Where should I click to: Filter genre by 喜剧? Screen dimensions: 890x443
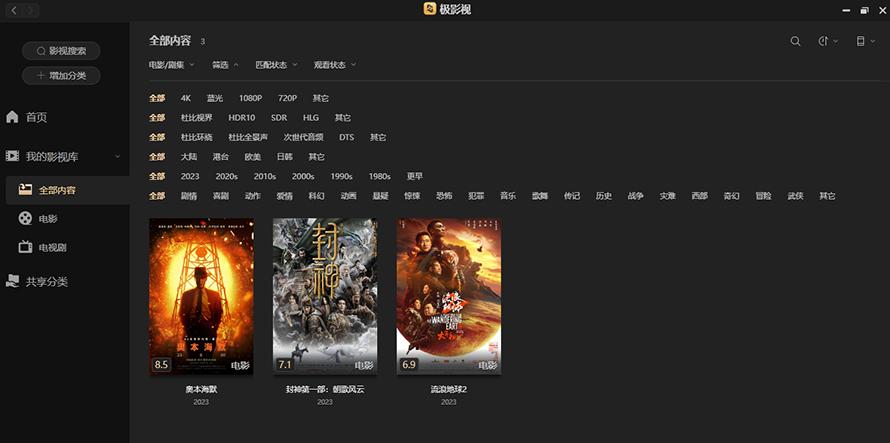221,196
